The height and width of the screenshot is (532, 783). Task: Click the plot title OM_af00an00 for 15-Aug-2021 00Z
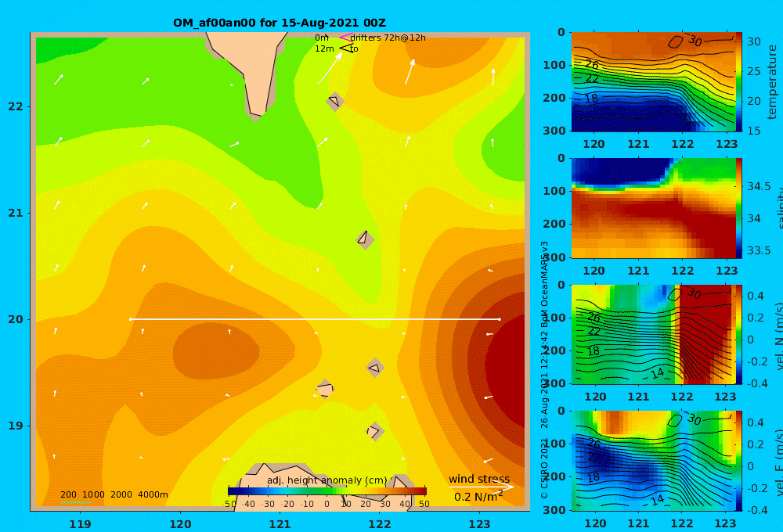click(x=280, y=23)
